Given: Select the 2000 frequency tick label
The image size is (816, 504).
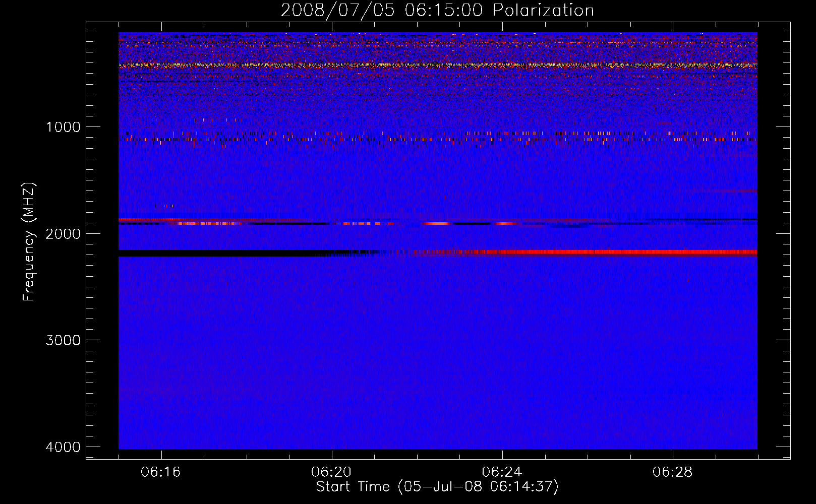Looking at the screenshot, I should pyautogui.click(x=63, y=234).
